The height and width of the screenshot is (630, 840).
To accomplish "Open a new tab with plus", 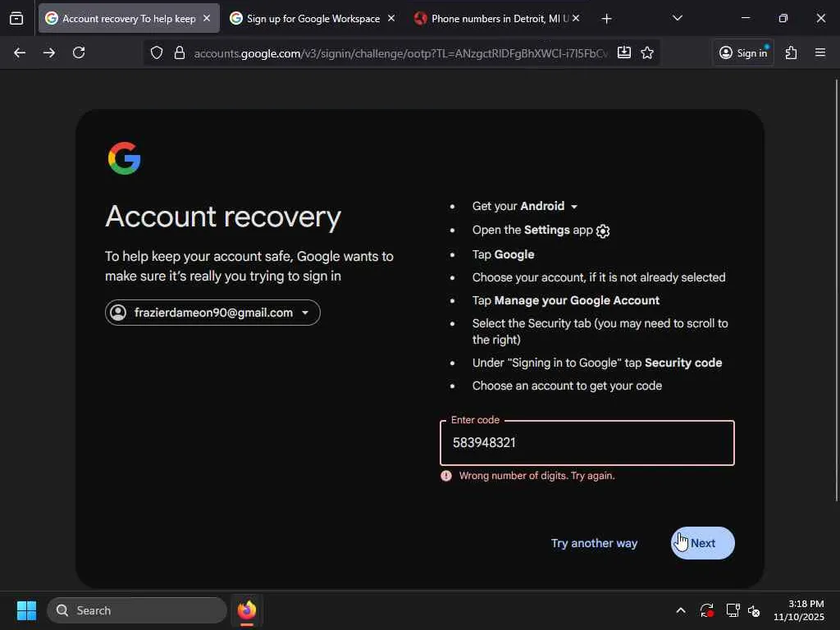I will [x=606, y=19].
